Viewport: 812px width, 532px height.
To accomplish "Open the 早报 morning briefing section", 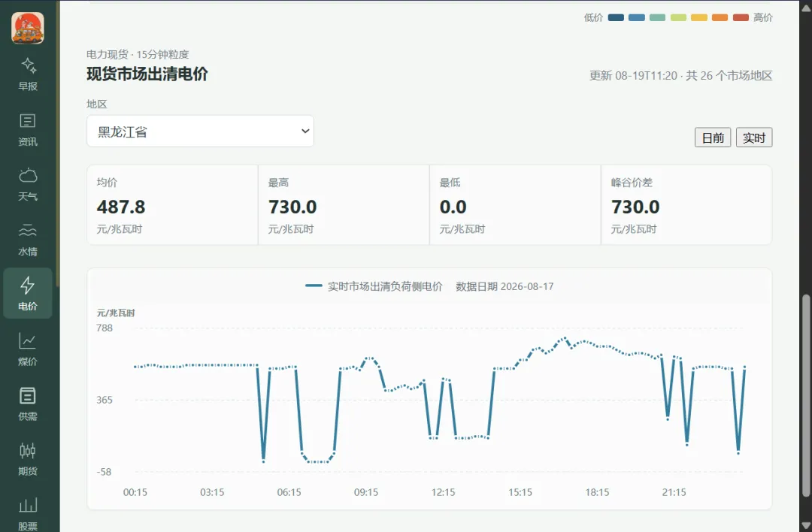I will (28, 74).
